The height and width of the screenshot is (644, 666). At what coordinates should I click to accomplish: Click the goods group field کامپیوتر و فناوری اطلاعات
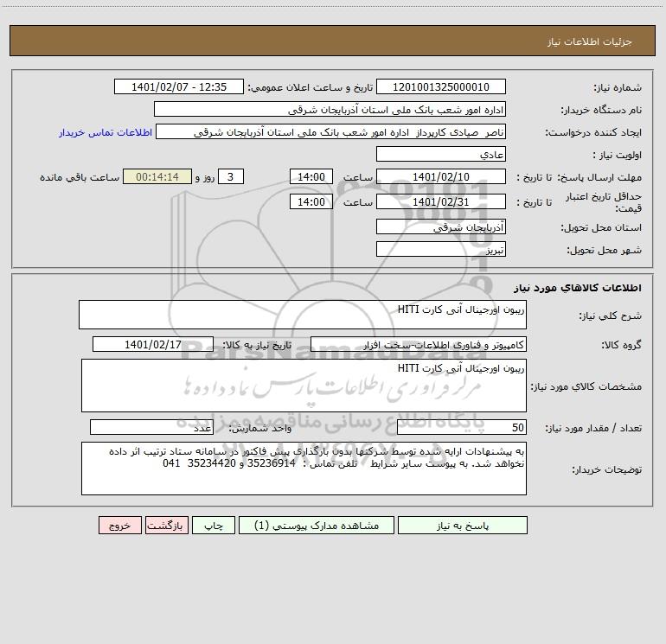point(419,344)
